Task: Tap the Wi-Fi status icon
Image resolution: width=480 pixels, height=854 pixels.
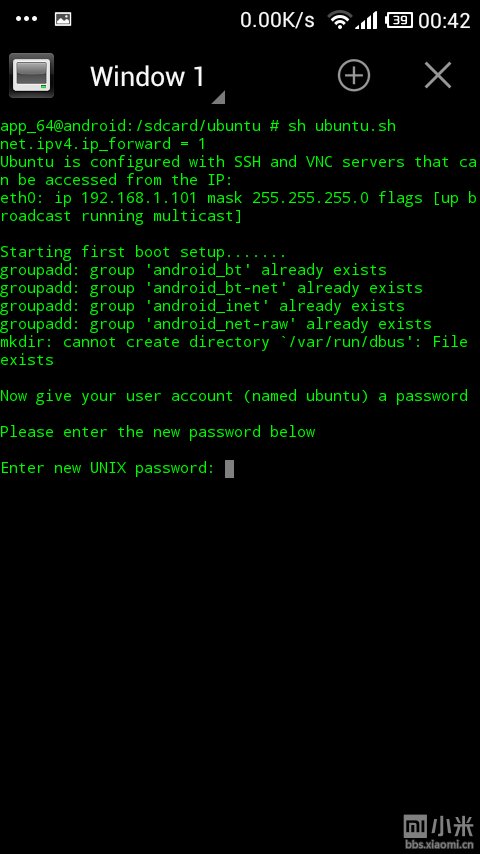Action: click(x=339, y=21)
